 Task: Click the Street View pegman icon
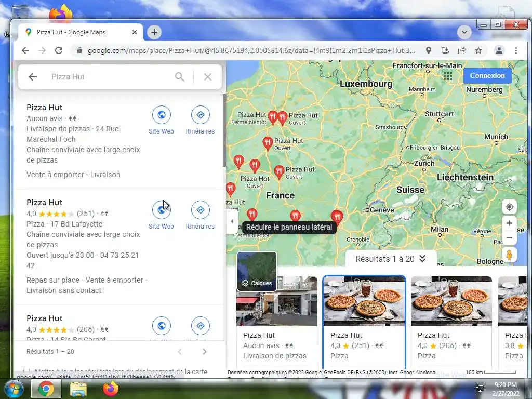509,255
